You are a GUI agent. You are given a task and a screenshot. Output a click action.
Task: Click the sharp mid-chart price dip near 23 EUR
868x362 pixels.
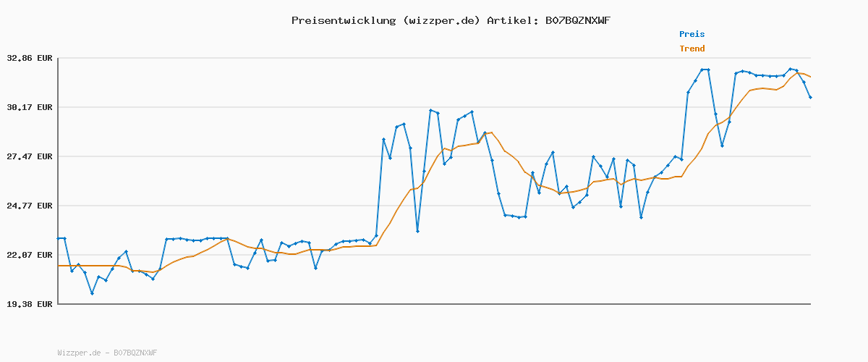pos(417,231)
